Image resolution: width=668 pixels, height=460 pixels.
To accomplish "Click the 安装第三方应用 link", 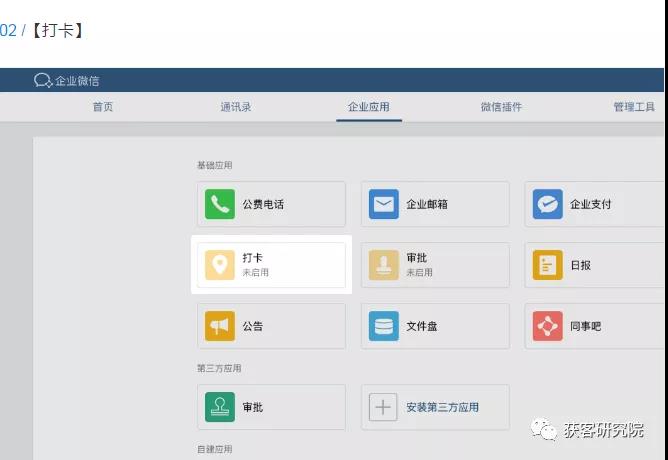I will [443, 408].
